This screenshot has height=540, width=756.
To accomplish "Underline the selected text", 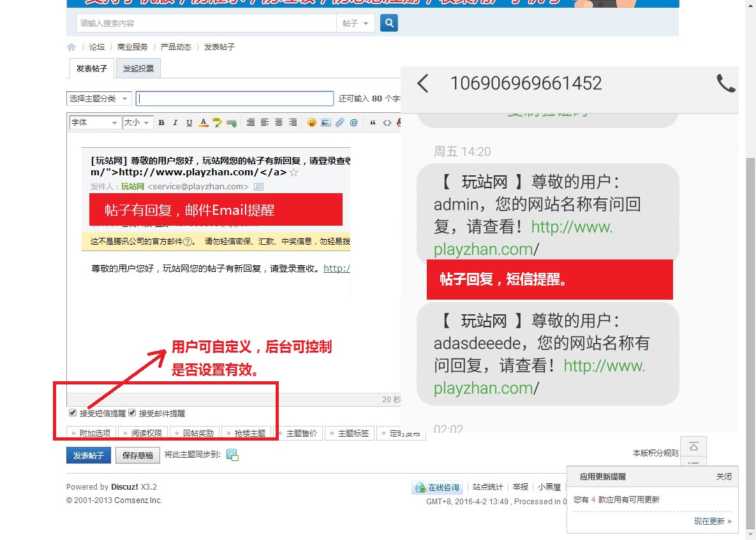I will (x=189, y=123).
